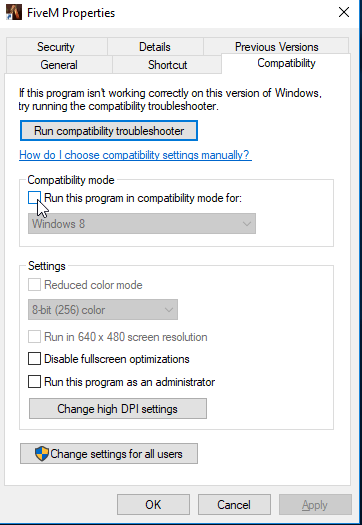This screenshot has width=362, height=525.
Task: Open the Details tab
Action: click(x=155, y=47)
